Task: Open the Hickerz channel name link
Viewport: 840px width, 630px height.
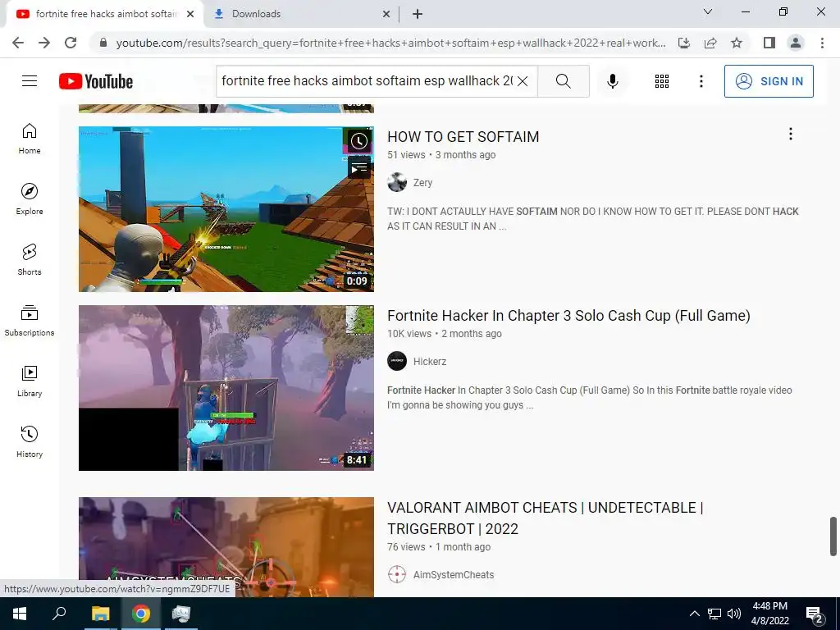Action: [x=430, y=362]
